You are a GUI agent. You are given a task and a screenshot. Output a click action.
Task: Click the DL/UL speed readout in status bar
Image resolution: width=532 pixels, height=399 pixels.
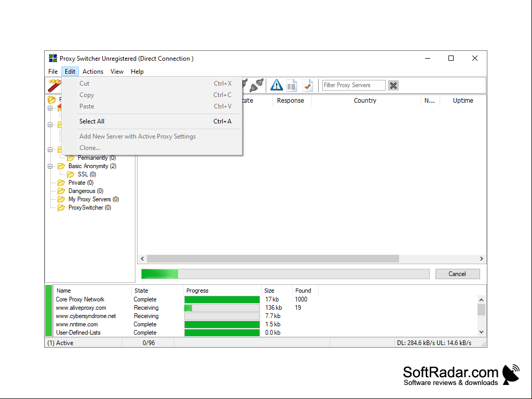434,343
